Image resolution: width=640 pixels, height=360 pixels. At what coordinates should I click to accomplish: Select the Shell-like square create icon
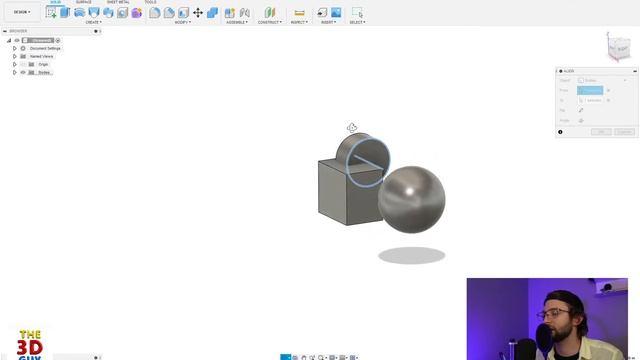(122, 13)
